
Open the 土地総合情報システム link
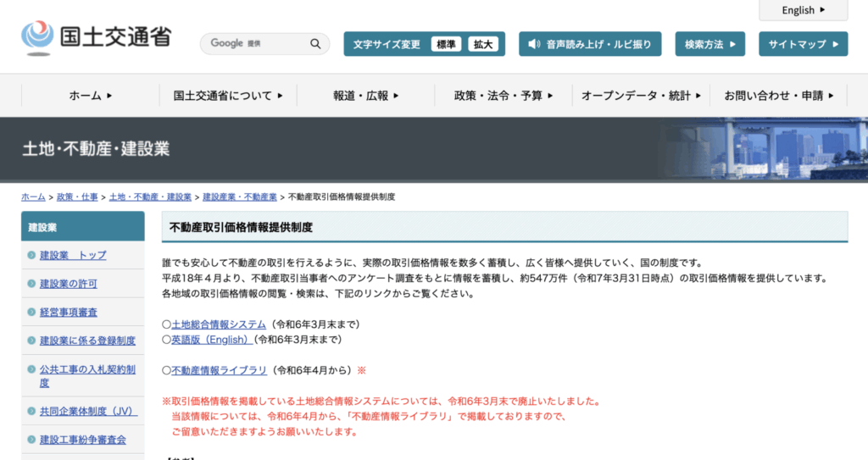pos(219,324)
